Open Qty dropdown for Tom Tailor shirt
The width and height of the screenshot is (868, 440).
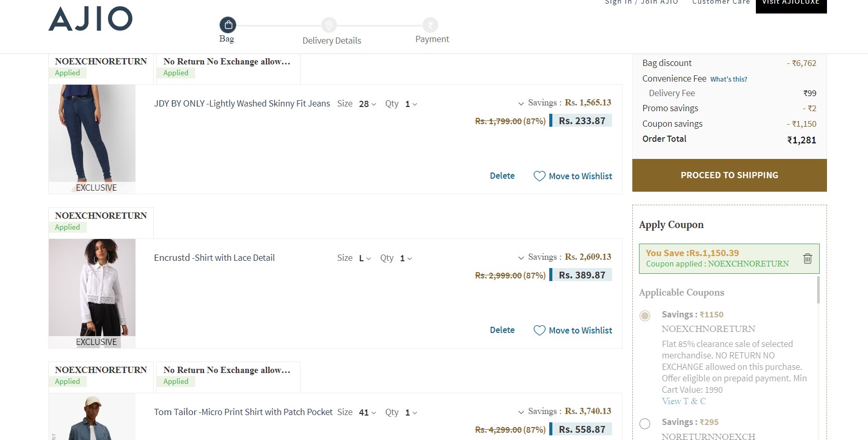click(x=411, y=412)
